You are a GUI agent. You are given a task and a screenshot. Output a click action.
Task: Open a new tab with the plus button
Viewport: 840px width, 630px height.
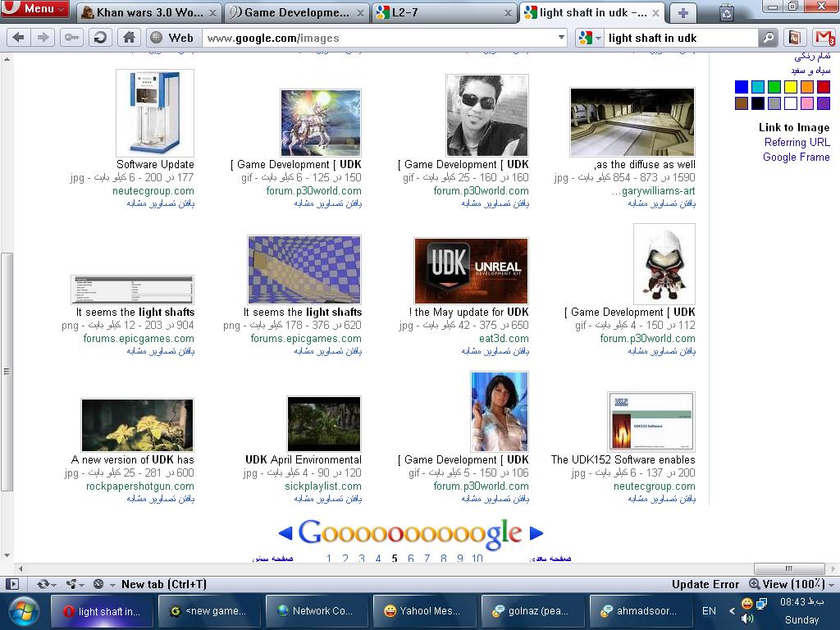(x=683, y=13)
